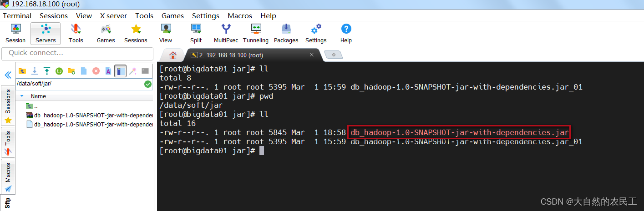Close the 192.168.18.100 (root) tab
Viewport: 644px width, 211px height.
tap(312, 55)
